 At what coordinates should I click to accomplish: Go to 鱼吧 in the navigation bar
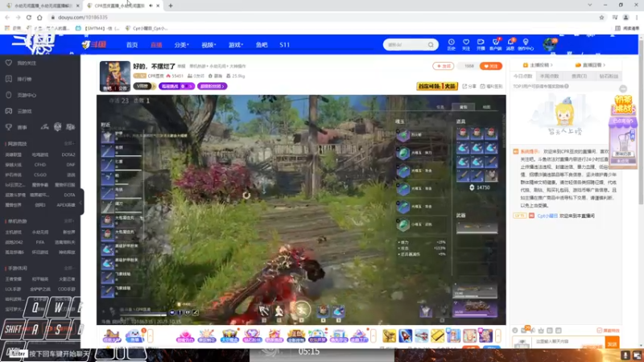(262, 45)
